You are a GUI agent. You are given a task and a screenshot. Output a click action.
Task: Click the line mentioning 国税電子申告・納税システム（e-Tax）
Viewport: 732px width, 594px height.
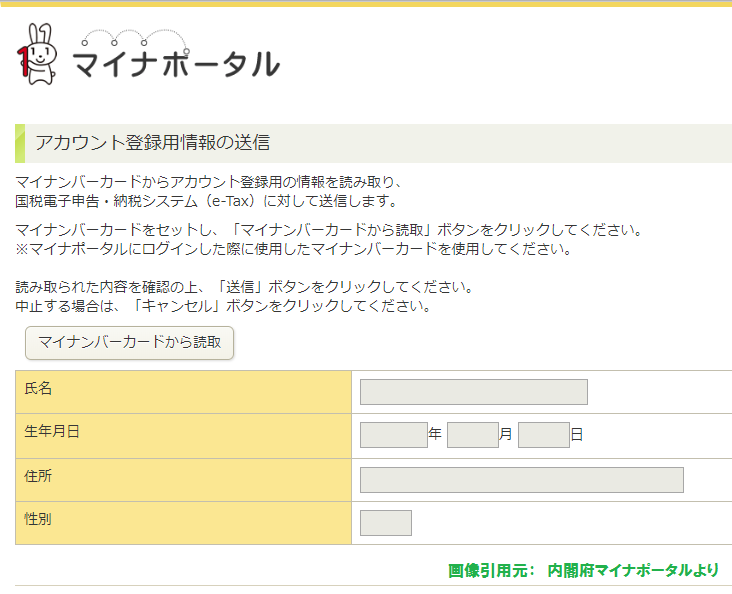pyautogui.click(x=207, y=201)
